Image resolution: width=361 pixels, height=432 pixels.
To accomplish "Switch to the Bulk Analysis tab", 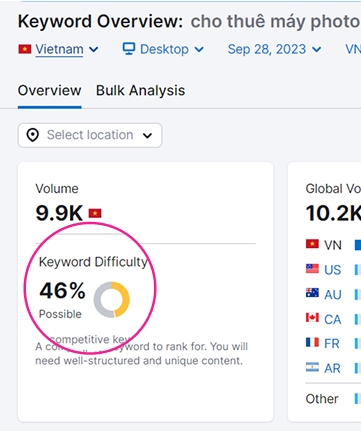I will tap(140, 91).
